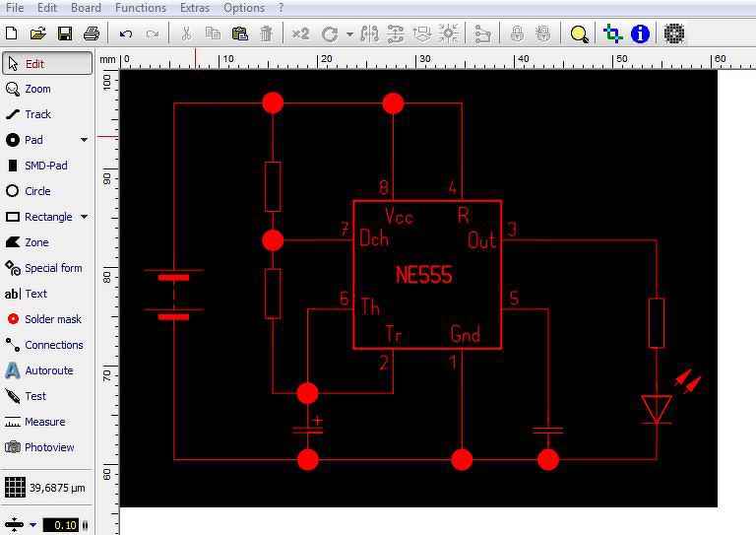
Task: Expand the Pad shape dropdown arrow
Action: click(85, 140)
